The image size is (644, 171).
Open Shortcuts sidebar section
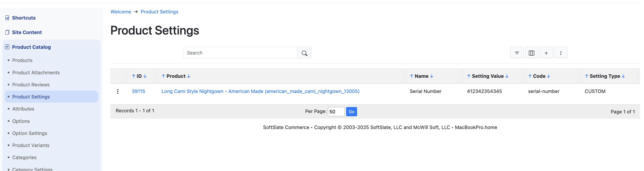(x=24, y=18)
